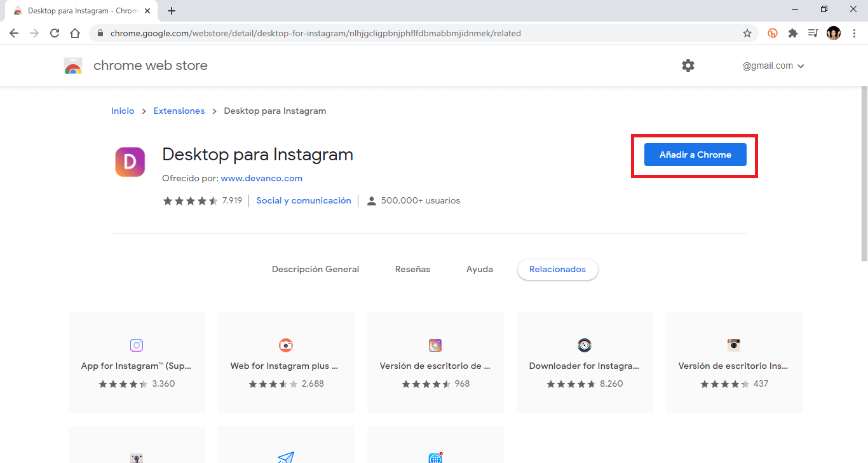Image resolution: width=868 pixels, height=463 pixels.
Task: Click the 500.000+ usuarios text
Action: pos(420,200)
